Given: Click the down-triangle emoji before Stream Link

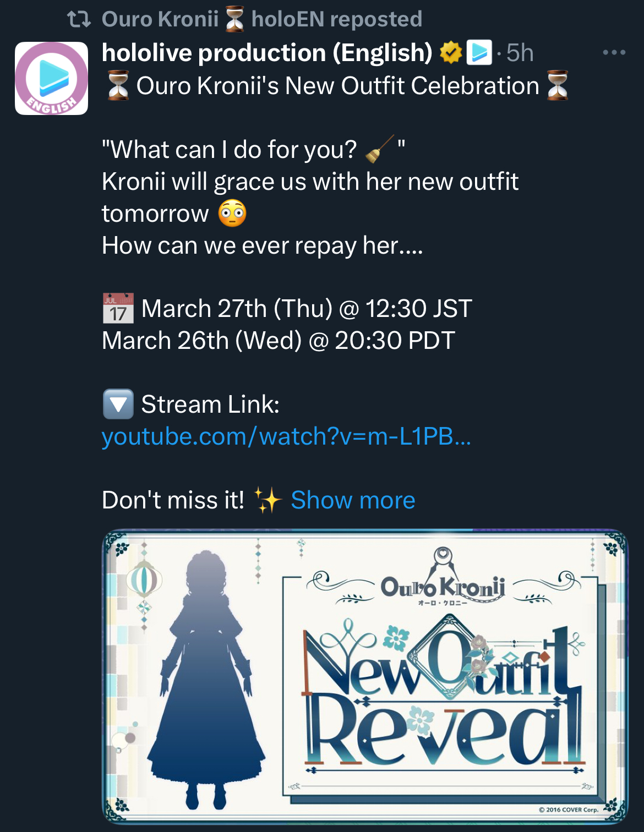Looking at the screenshot, I should click(118, 404).
